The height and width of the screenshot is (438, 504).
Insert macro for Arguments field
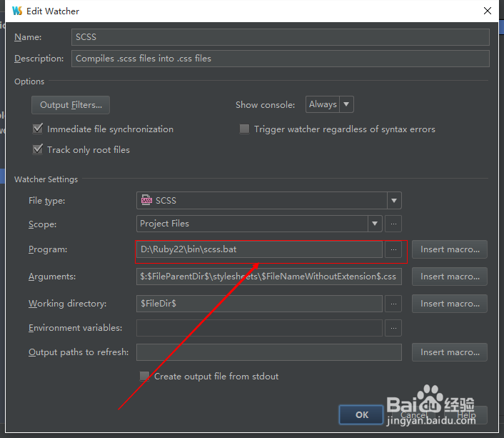[450, 277]
